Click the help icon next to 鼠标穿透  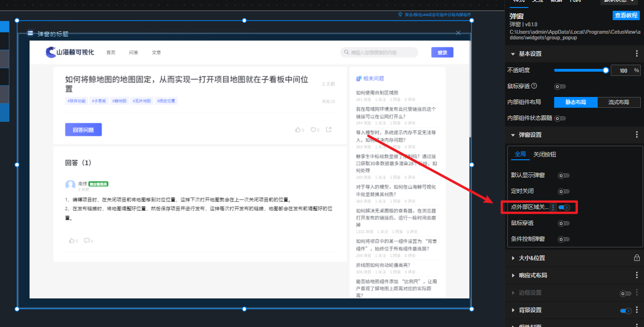tap(534, 86)
